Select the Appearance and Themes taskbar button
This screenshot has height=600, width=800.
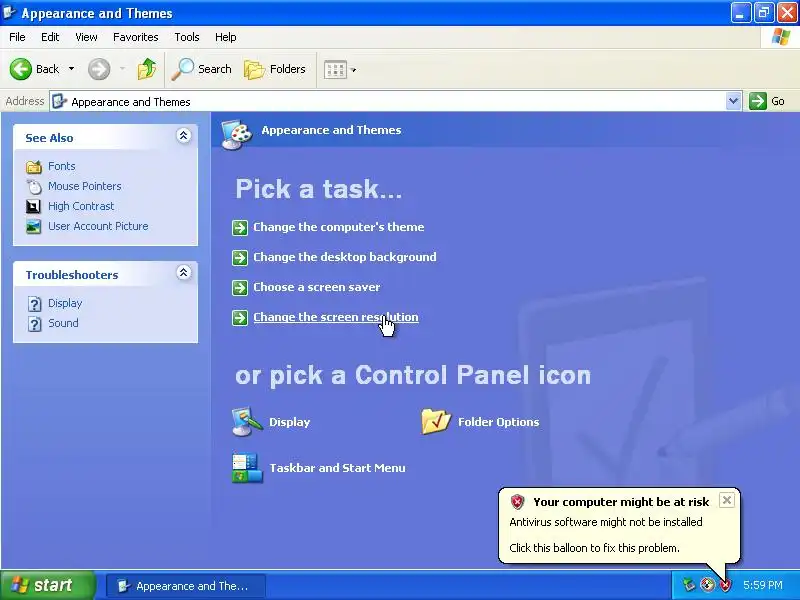click(186, 586)
